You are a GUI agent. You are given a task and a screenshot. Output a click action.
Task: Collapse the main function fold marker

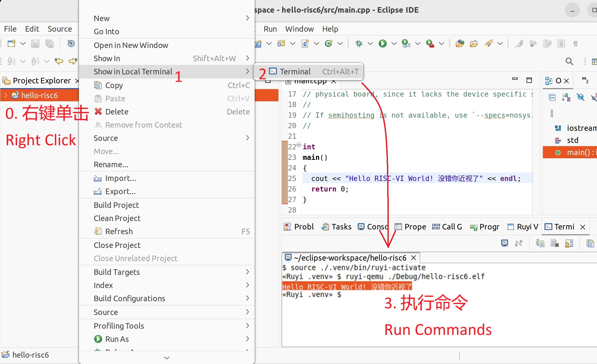pyautogui.click(x=298, y=145)
